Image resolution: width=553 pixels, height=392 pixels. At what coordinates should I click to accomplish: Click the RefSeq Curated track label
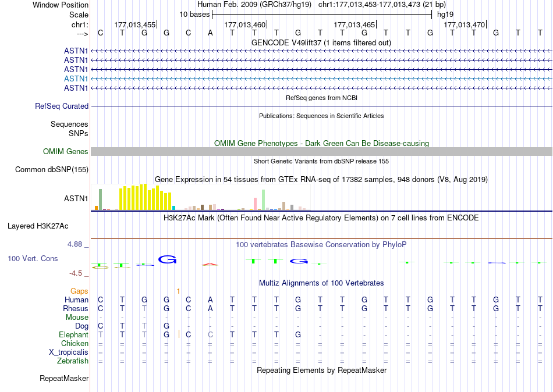pos(62,106)
